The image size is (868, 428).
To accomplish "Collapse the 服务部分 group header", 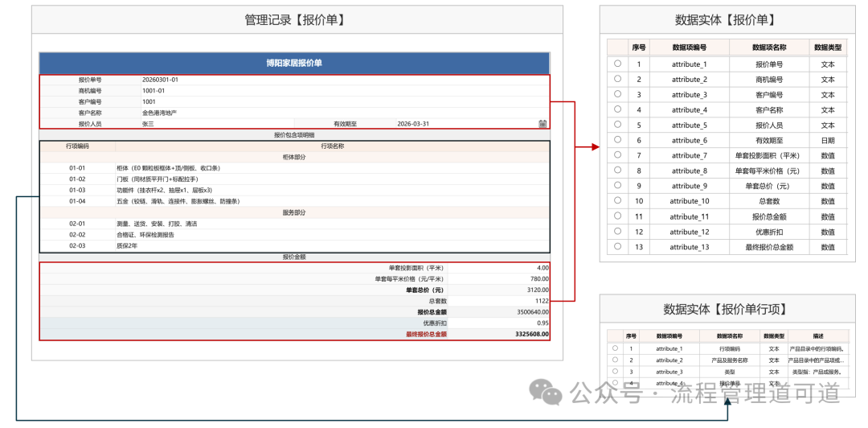I will 294,213.
